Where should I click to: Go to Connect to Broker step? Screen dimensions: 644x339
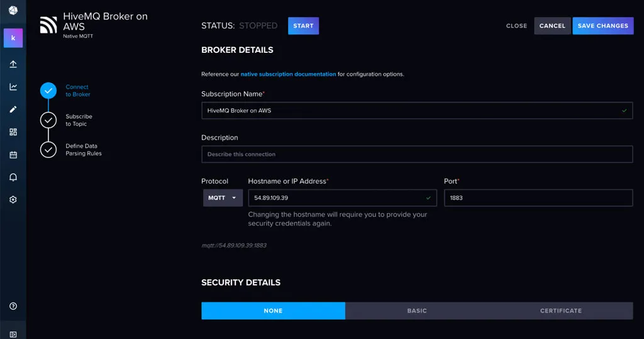pos(77,91)
